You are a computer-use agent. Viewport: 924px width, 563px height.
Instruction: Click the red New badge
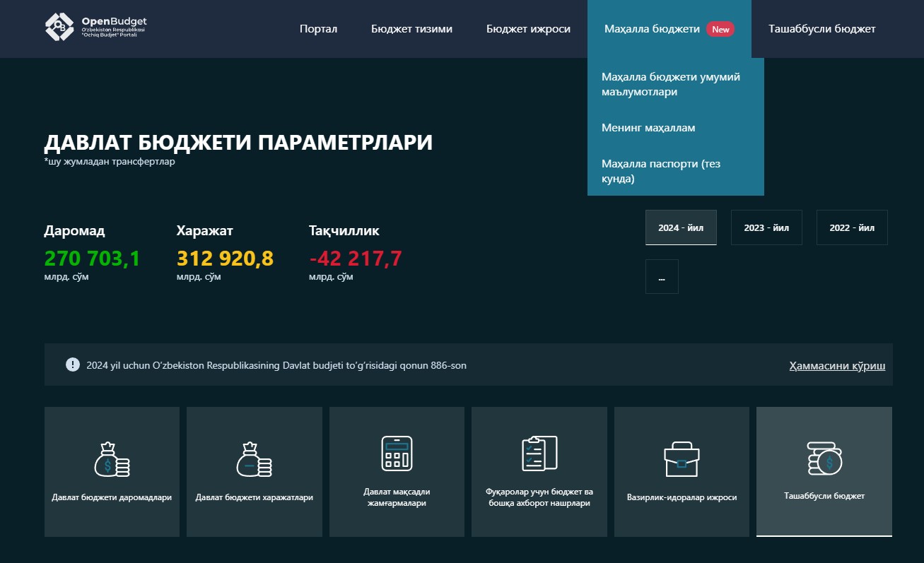tap(720, 29)
